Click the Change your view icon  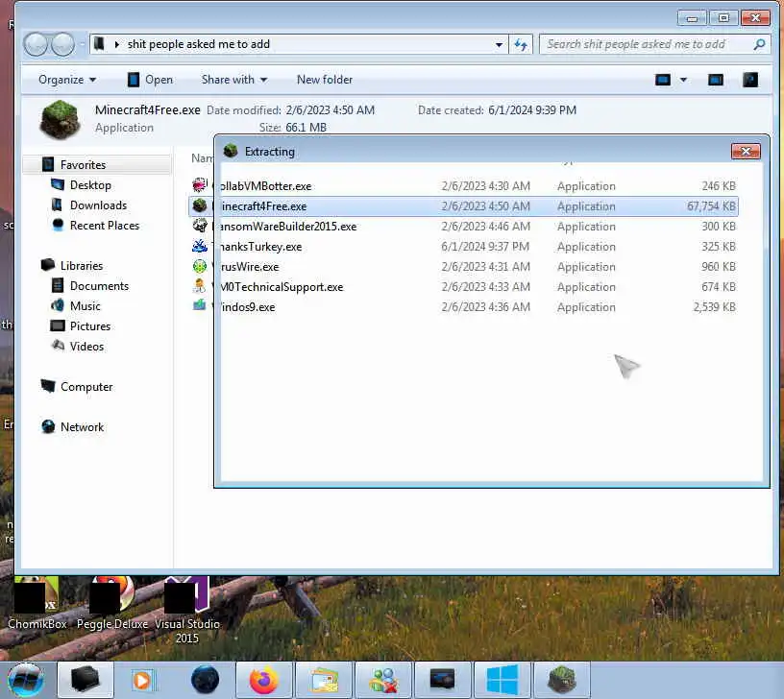pos(663,80)
